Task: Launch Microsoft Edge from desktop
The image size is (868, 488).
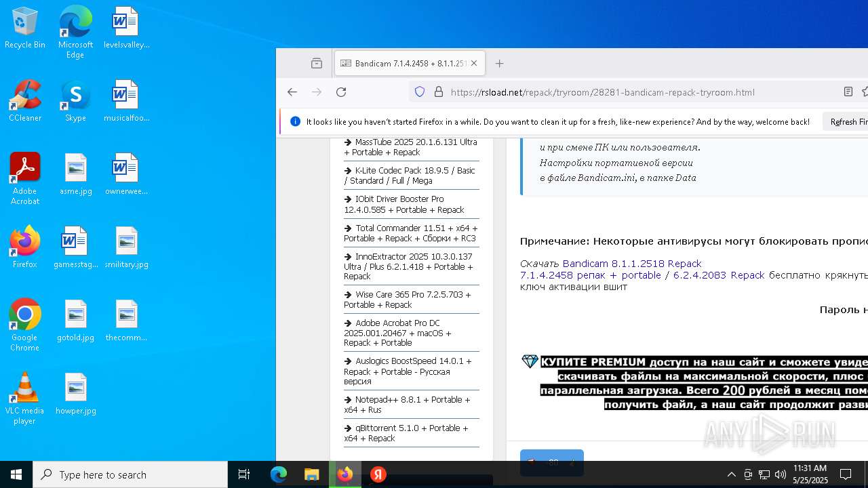Action: pyautogui.click(x=75, y=33)
